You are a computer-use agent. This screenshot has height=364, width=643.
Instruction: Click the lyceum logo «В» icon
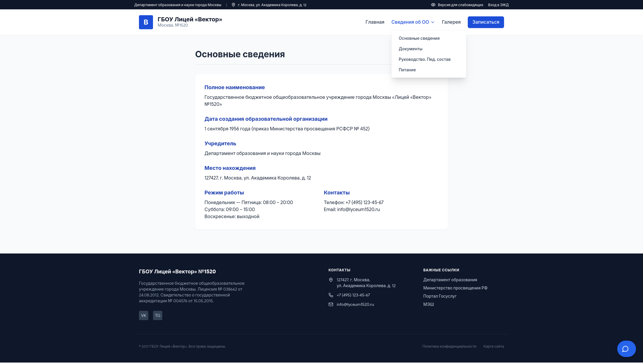click(146, 22)
